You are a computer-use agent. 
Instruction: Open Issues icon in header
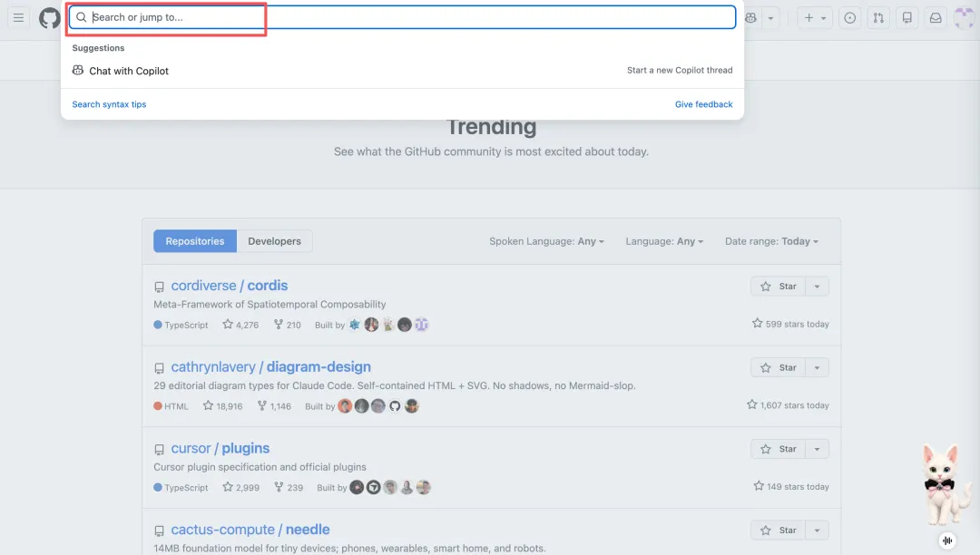[x=850, y=18]
